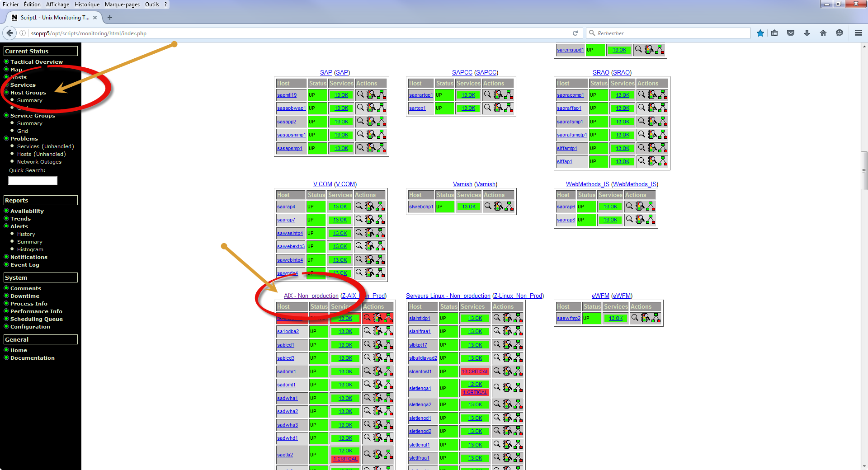868x470 pixels.
Task: Open the sasapp2 host link
Action: click(287, 122)
